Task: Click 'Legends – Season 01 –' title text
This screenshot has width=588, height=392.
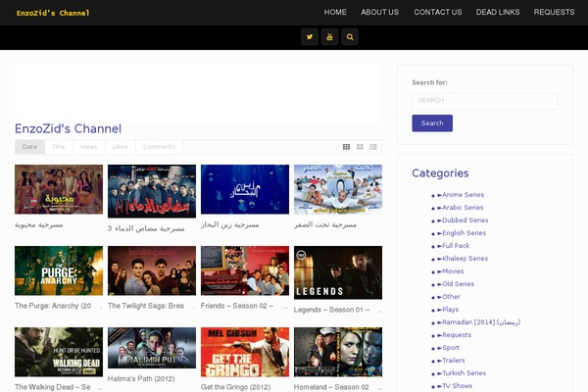Action: pyautogui.click(x=331, y=310)
